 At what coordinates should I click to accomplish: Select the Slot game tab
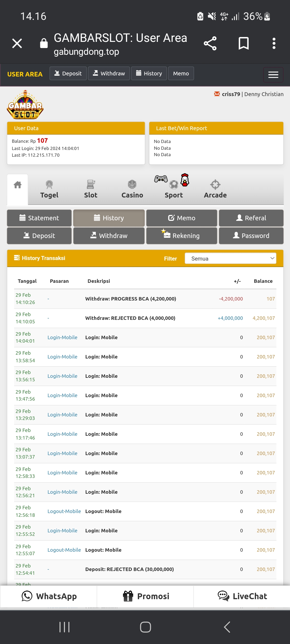coord(91,189)
